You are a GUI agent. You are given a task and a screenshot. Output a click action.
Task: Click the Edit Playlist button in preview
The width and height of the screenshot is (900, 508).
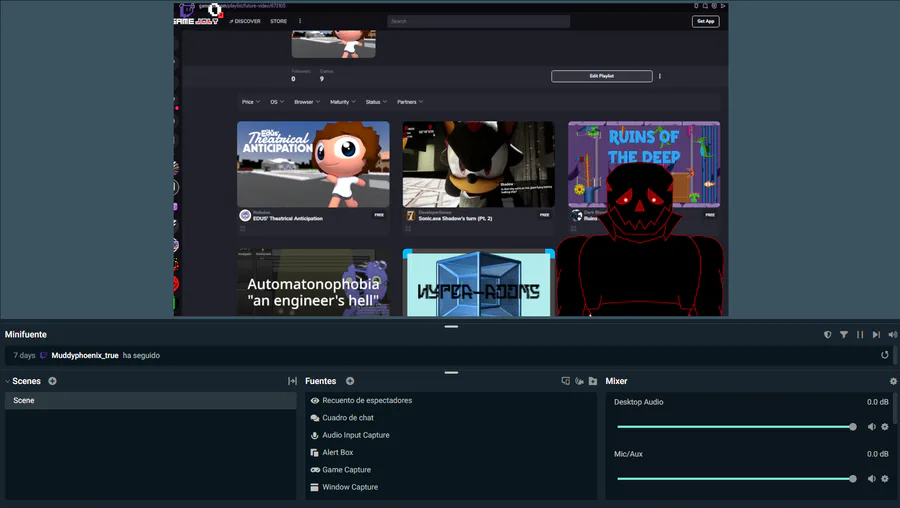602,76
